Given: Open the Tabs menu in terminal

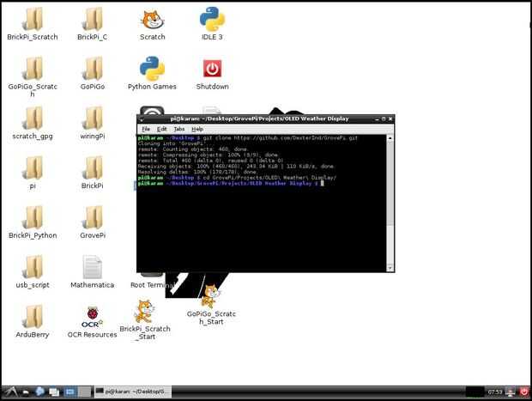Looking at the screenshot, I should pos(179,129).
